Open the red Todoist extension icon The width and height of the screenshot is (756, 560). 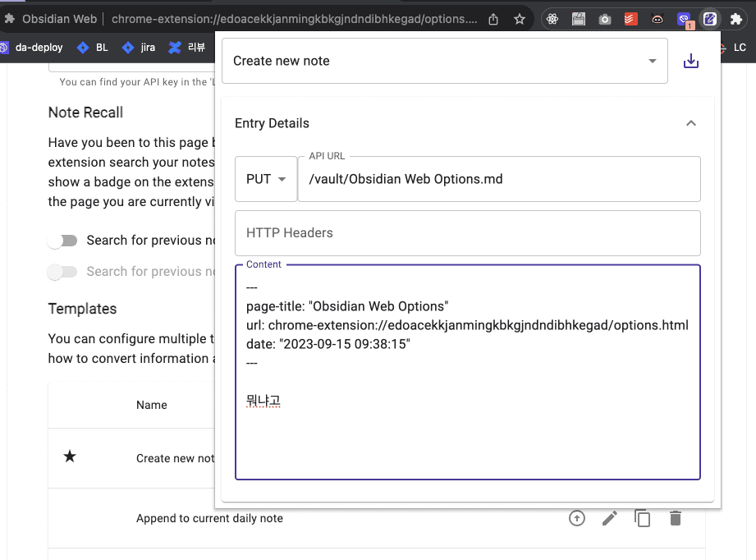pyautogui.click(x=630, y=19)
